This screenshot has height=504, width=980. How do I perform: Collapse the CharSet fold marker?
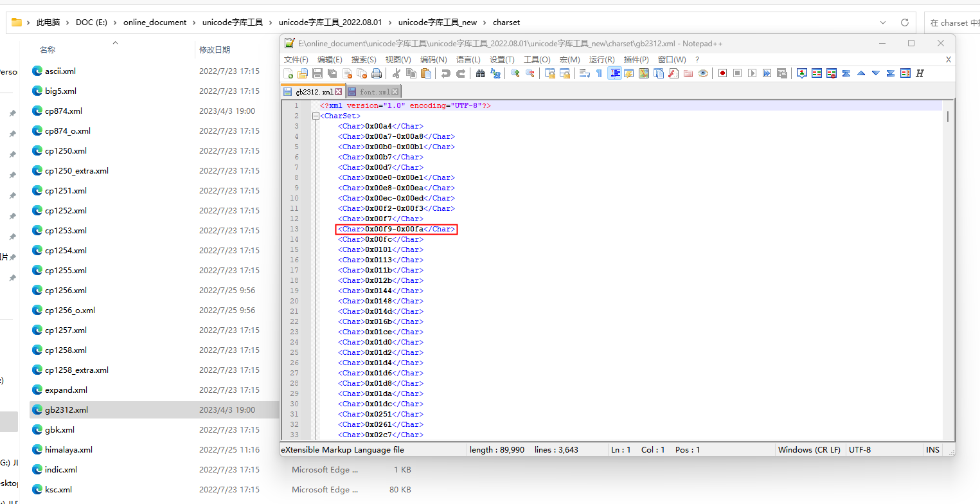(316, 116)
